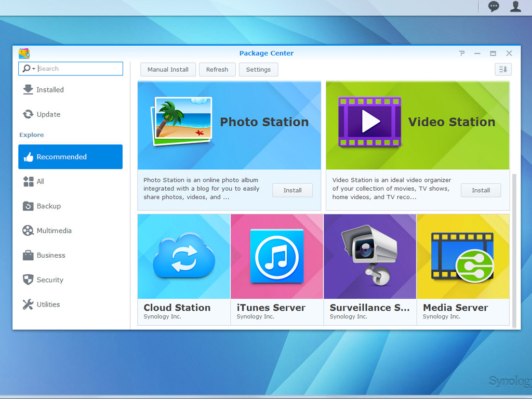Click the Video Station film play icon
Viewport: 532px width, 399px height.
[370, 122]
